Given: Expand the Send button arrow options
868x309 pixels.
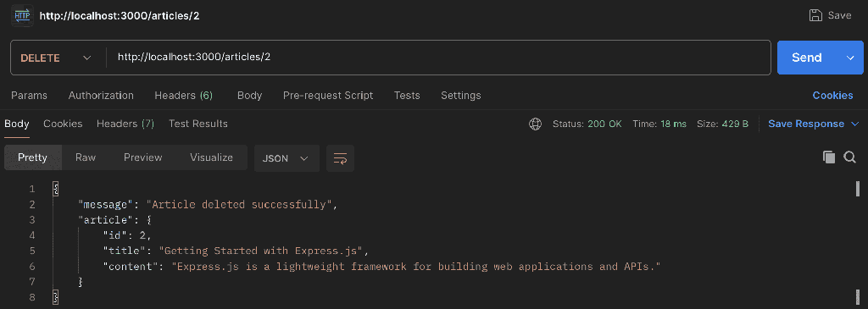Looking at the screenshot, I should (851, 58).
